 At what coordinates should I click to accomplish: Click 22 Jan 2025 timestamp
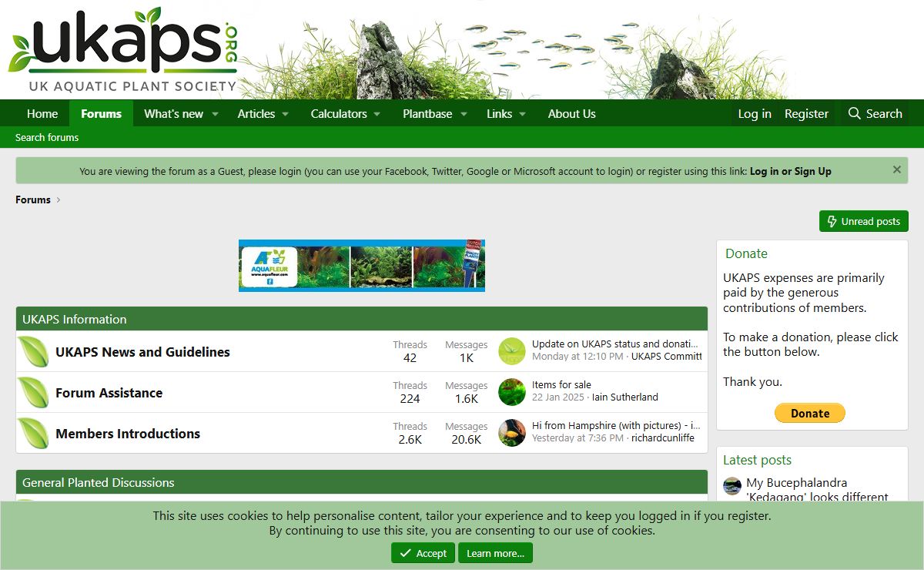tap(558, 397)
